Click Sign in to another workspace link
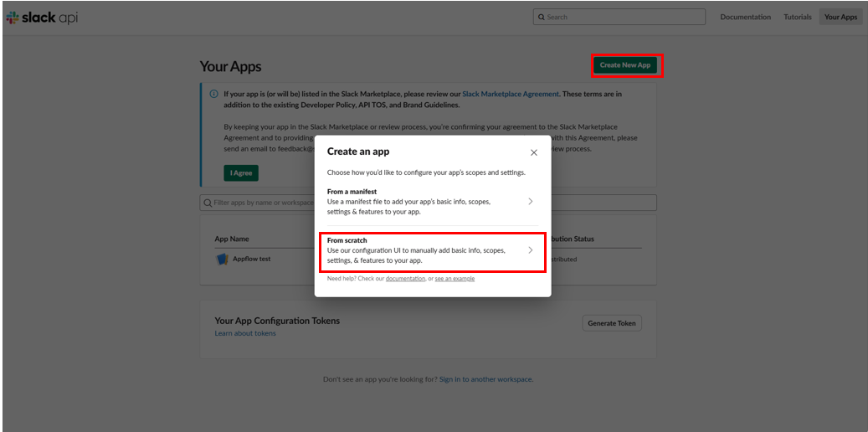 (x=485, y=379)
